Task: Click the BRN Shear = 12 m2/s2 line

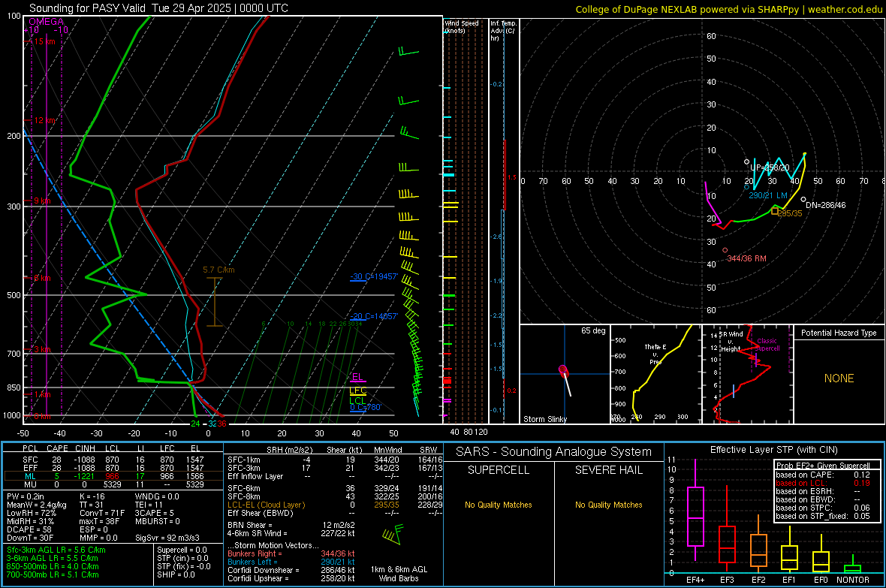Action: [x=291, y=525]
